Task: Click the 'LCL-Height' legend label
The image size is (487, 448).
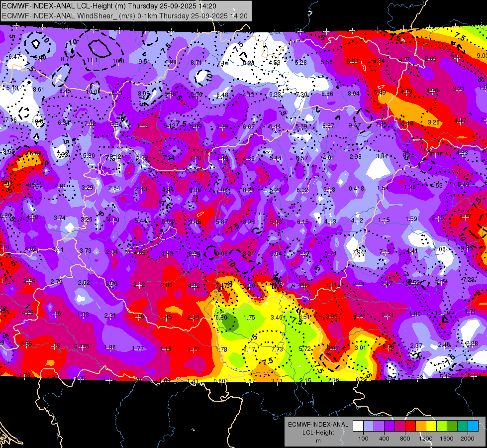Action: (x=318, y=433)
